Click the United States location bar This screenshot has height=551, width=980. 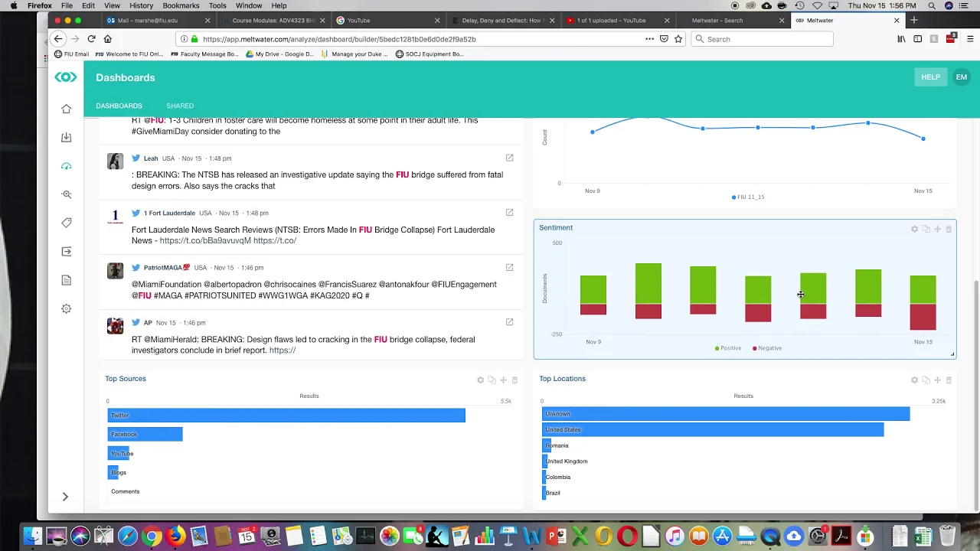713,429
